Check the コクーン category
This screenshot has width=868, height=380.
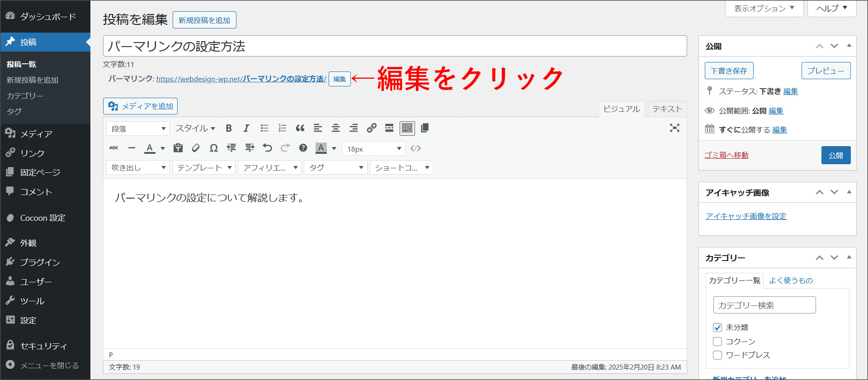click(x=717, y=342)
